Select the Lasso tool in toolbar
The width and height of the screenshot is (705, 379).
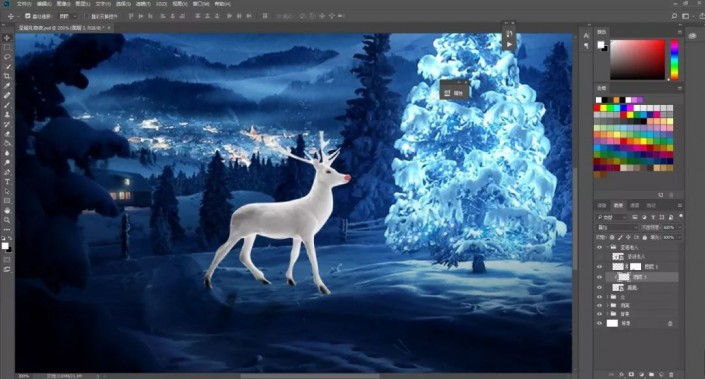[7, 57]
